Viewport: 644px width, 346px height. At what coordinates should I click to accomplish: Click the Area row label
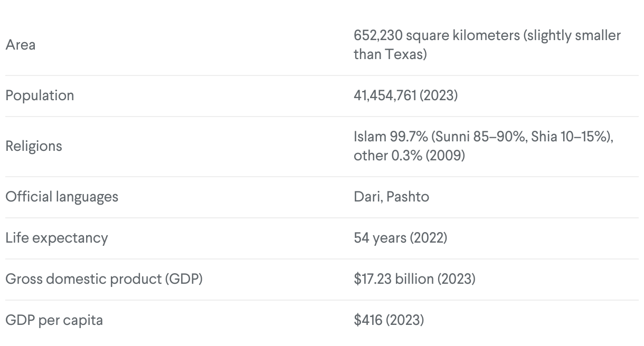[21, 45]
